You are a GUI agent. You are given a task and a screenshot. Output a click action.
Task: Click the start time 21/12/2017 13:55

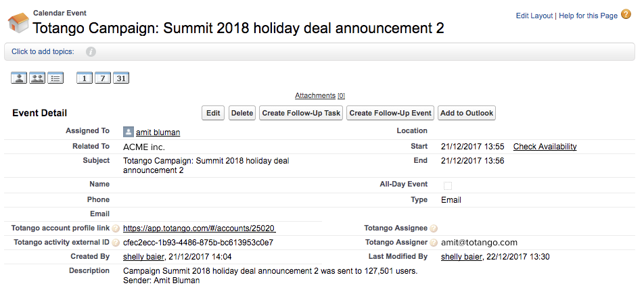(x=473, y=147)
